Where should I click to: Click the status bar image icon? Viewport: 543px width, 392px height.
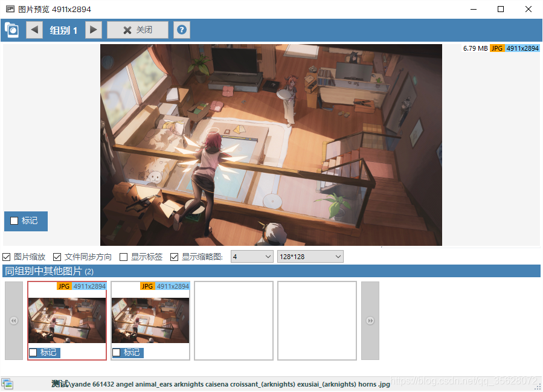pyautogui.click(x=7, y=384)
